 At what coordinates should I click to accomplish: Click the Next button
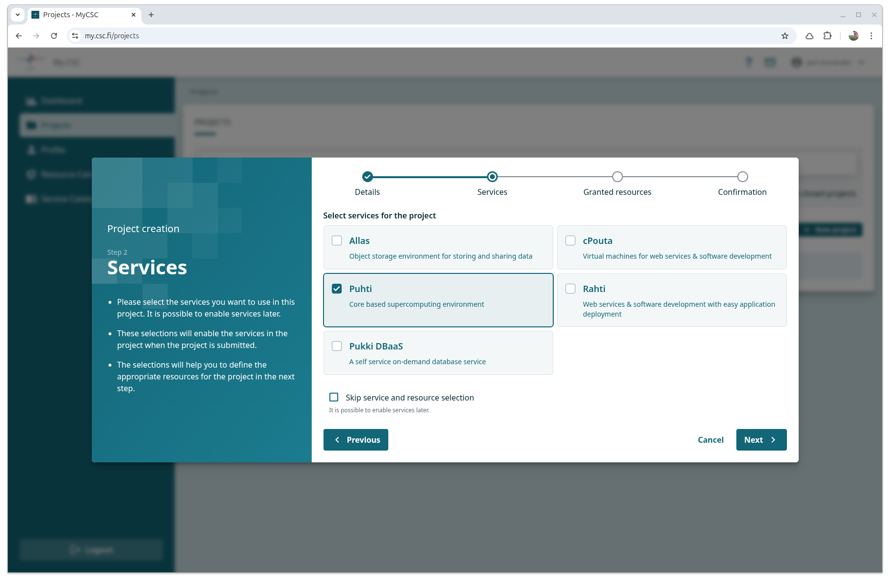[761, 440]
